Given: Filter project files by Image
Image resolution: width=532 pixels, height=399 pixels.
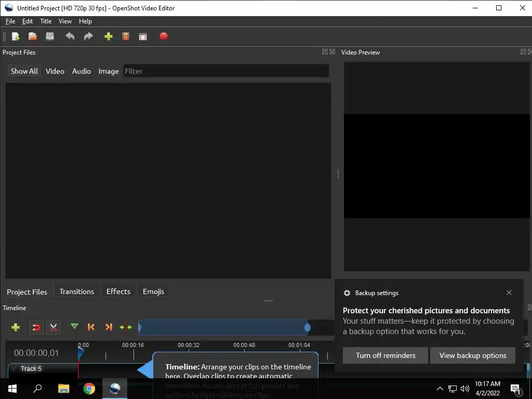Looking at the screenshot, I should pos(109,71).
